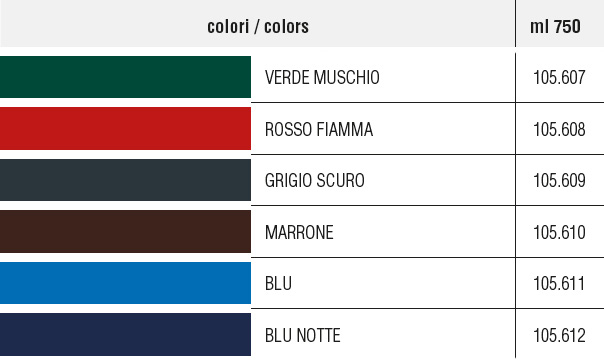The width and height of the screenshot is (604, 361).
Task: Select product code 105.612
Action: (x=559, y=335)
